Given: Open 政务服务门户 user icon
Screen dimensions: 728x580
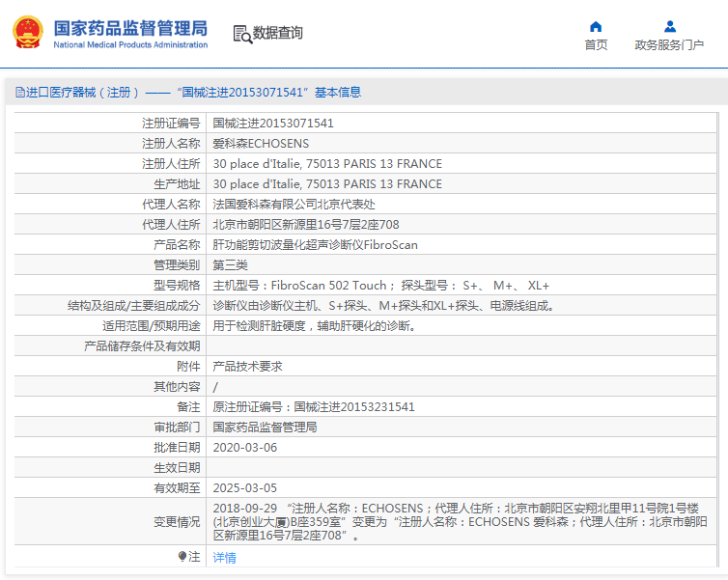Looking at the screenshot, I should coord(669,26).
